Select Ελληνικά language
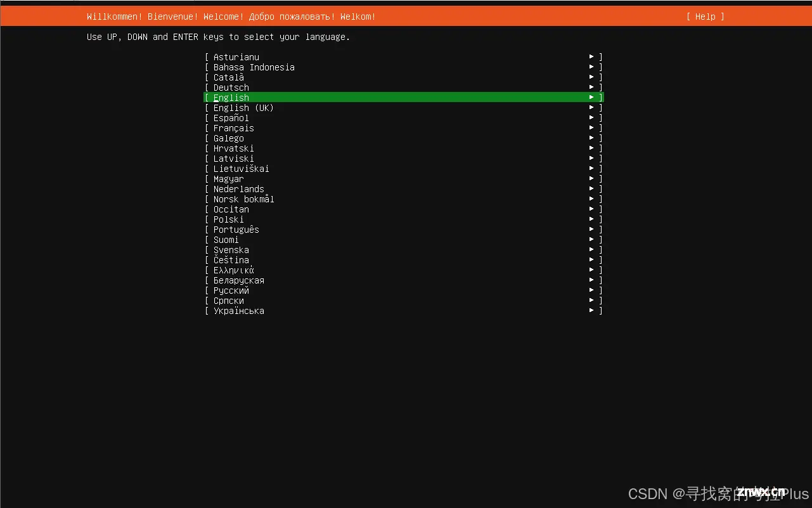Viewport: 812px width, 508px height. point(404,270)
